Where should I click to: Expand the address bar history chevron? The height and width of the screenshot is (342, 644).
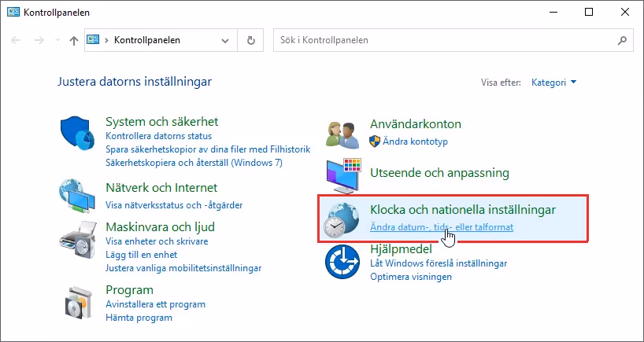pyautogui.click(x=225, y=40)
